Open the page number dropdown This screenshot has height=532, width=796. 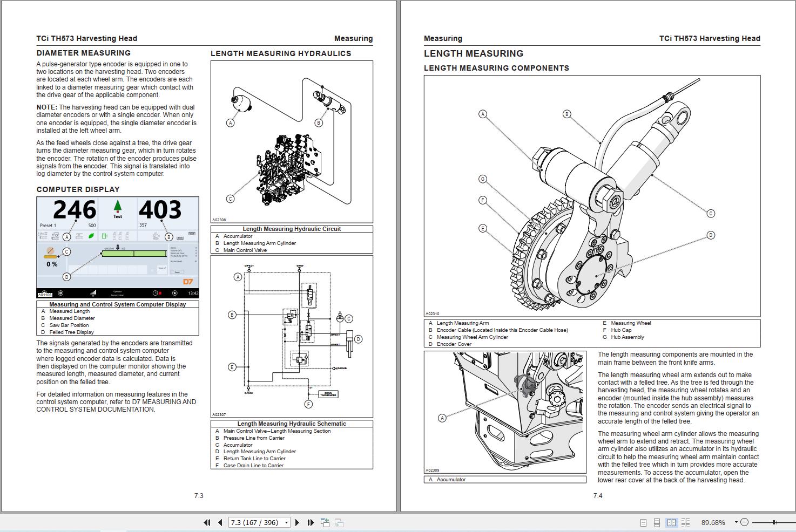286,522
